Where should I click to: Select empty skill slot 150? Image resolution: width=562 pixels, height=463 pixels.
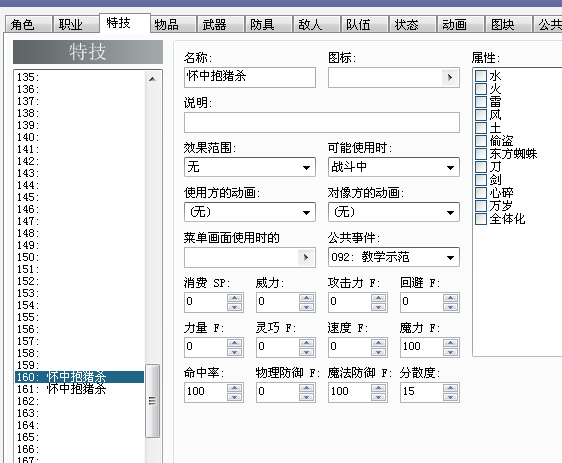(80, 257)
